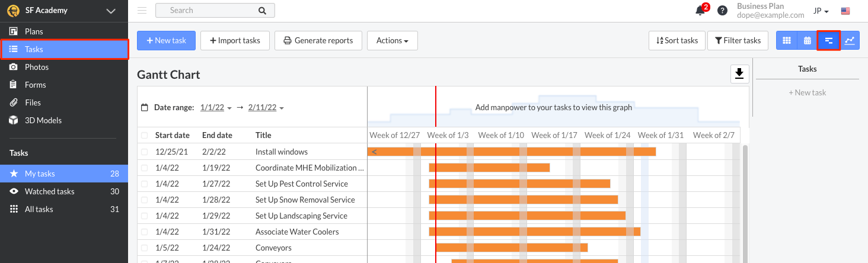Viewport: 868px width, 263px height.
Task: Download the Gantt chart
Action: coord(739,74)
